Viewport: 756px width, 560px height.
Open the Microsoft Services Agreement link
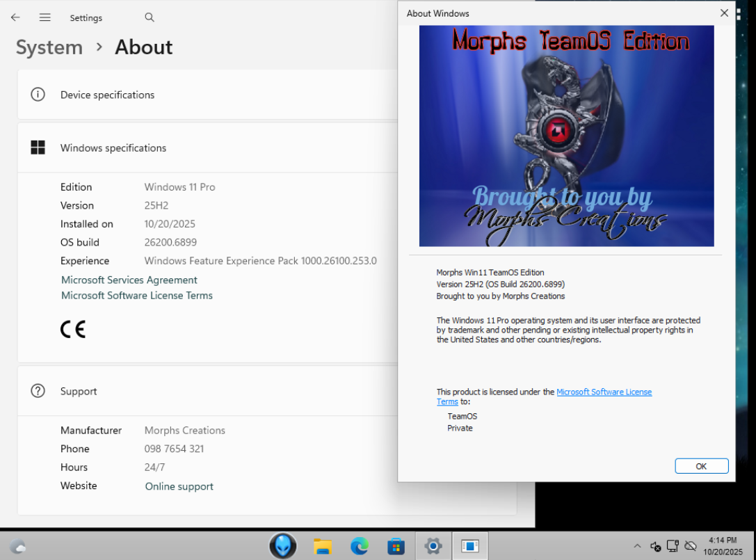pos(129,280)
